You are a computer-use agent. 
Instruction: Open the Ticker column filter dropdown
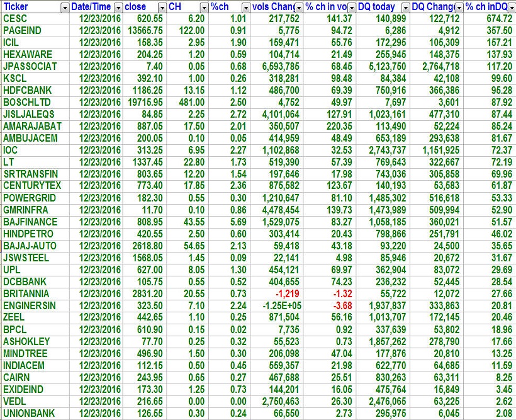coord(65,8)
